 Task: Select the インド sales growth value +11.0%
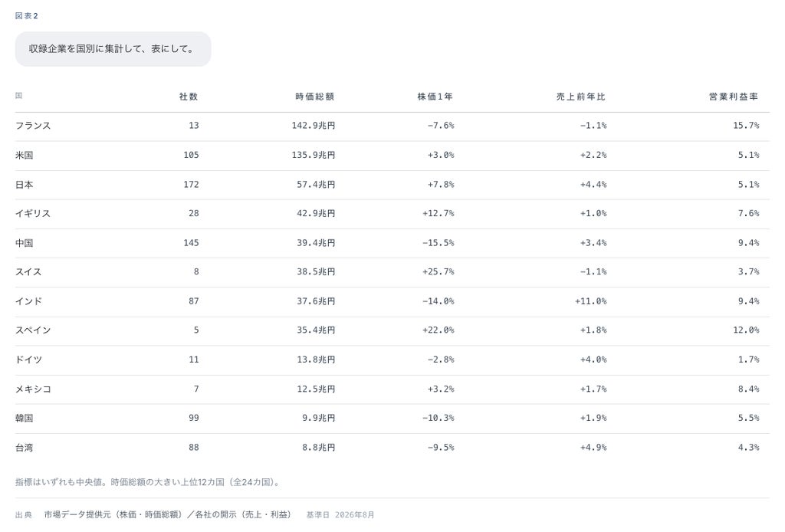tap(591, 301)
